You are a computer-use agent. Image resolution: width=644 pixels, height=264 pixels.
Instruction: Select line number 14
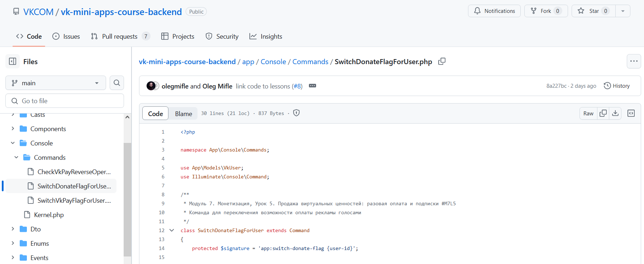pyautogui.click(x=162, y=248)
